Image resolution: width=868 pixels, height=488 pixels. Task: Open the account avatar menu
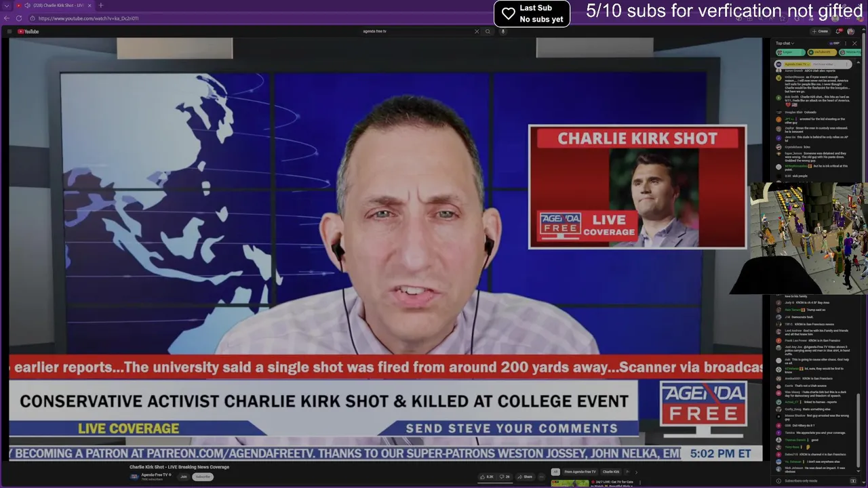click(x=850, y=31)
